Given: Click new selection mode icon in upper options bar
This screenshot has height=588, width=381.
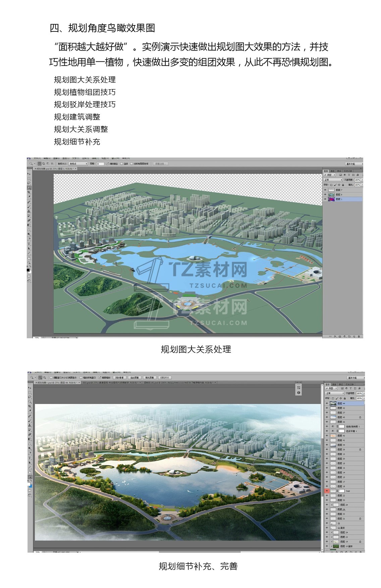Looking at the screenshot, I should (40, 164).
